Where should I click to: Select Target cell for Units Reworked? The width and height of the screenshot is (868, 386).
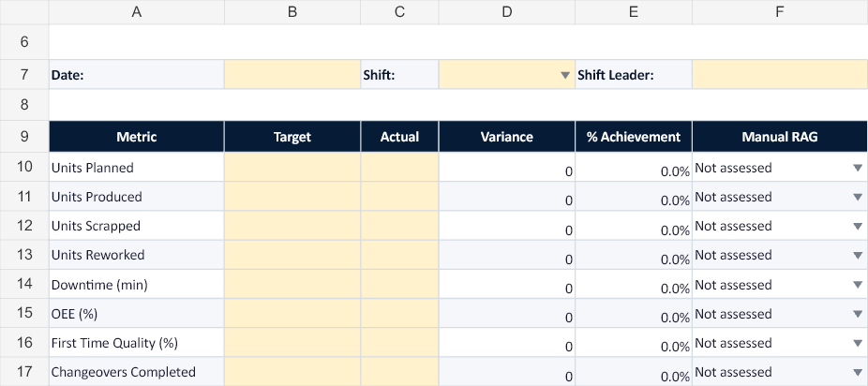coord(292,255)
